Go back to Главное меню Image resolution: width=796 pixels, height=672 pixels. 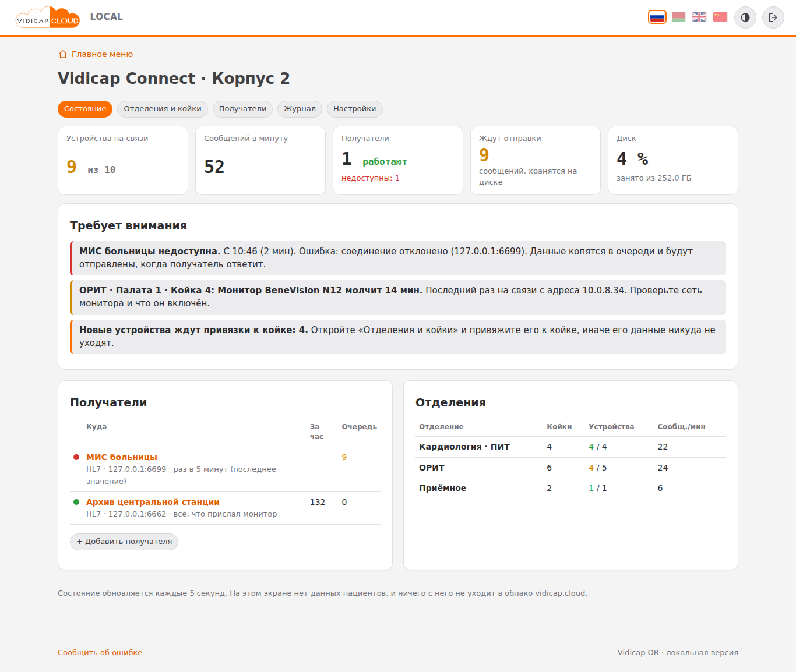point(96,54)
